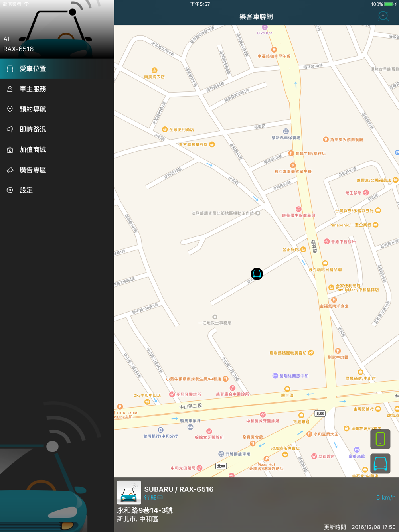Image resolution: width=399 pixels, height=532 pixels.
Task: Tap the 迪卡儂 map marker
Action: click(287, 389)
